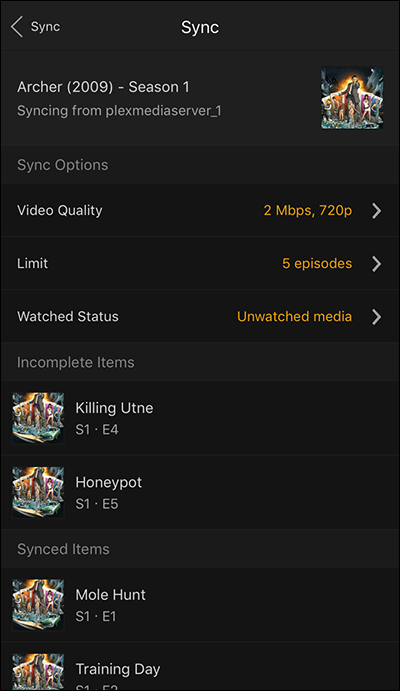Select Honeypot S1 E5 item
The image size is (400, 691).
[x=200, y=492]
